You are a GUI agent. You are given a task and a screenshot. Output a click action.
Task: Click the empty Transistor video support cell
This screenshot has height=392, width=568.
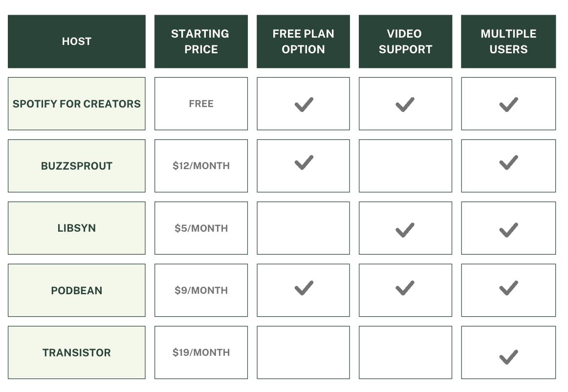[405, 352]
